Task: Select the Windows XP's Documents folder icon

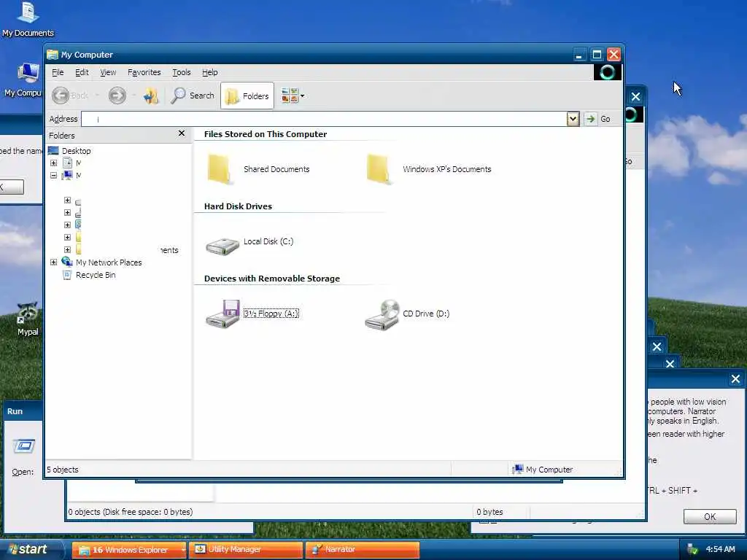Action: pos(379,169)
